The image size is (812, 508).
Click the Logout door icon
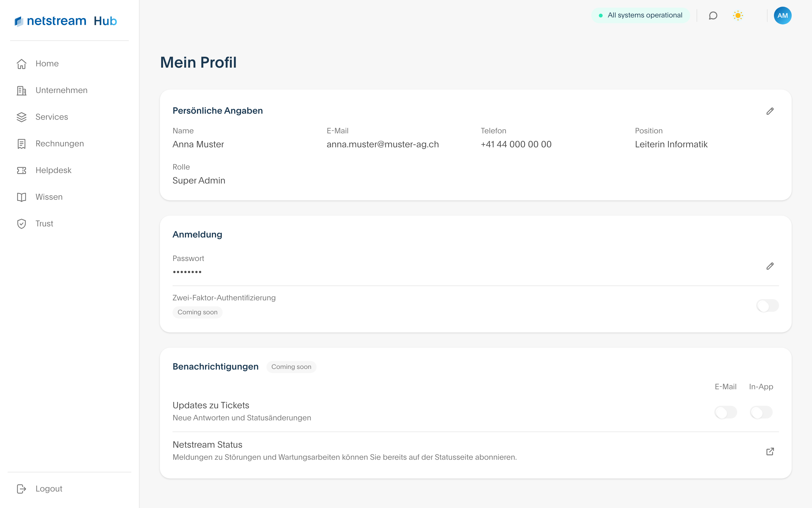pyautogui.click(x=22, y=489)
